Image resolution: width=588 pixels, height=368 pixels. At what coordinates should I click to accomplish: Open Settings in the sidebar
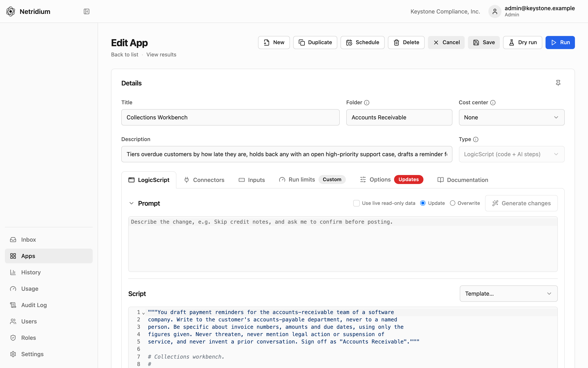point(49,354)
